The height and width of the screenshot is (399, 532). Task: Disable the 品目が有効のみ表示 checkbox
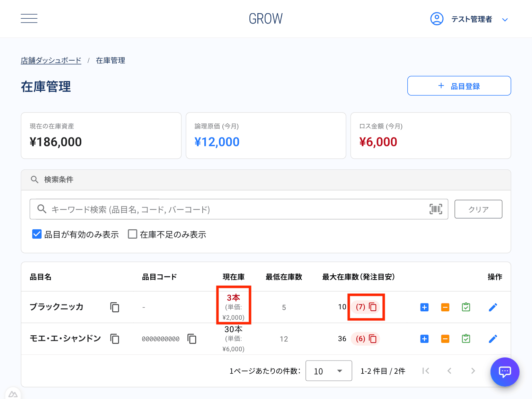(37, 234)
